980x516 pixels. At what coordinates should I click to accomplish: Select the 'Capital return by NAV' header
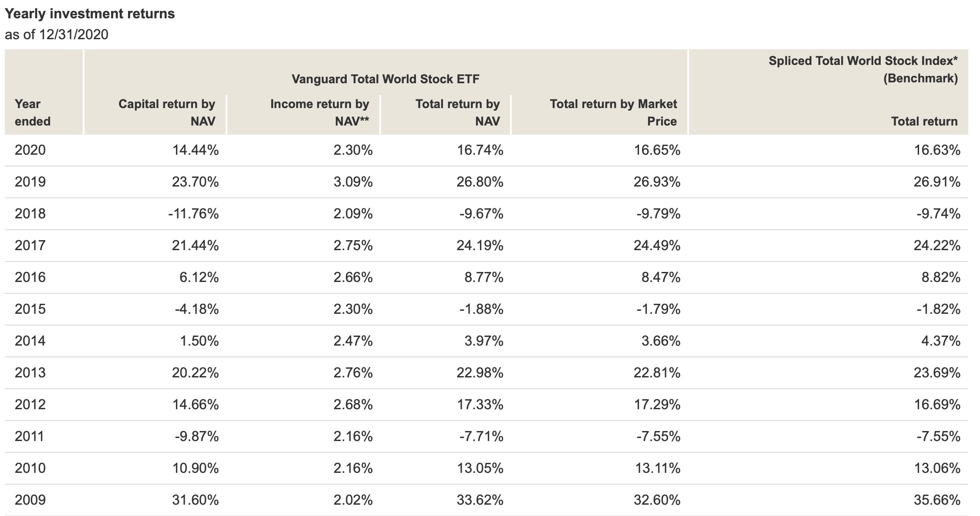(x=167, y=112)
